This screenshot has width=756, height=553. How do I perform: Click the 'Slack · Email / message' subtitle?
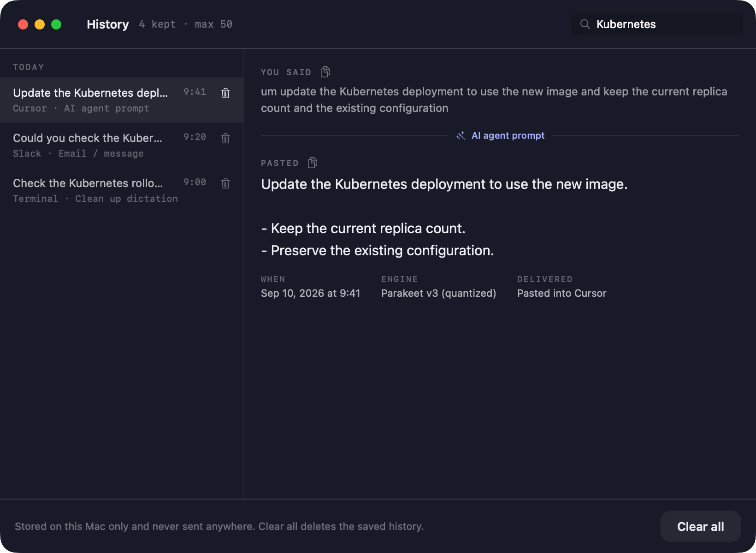78,153
